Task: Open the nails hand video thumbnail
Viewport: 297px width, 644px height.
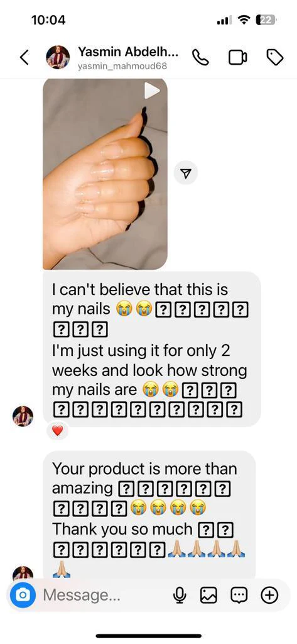Action: [x=105, y=174]
